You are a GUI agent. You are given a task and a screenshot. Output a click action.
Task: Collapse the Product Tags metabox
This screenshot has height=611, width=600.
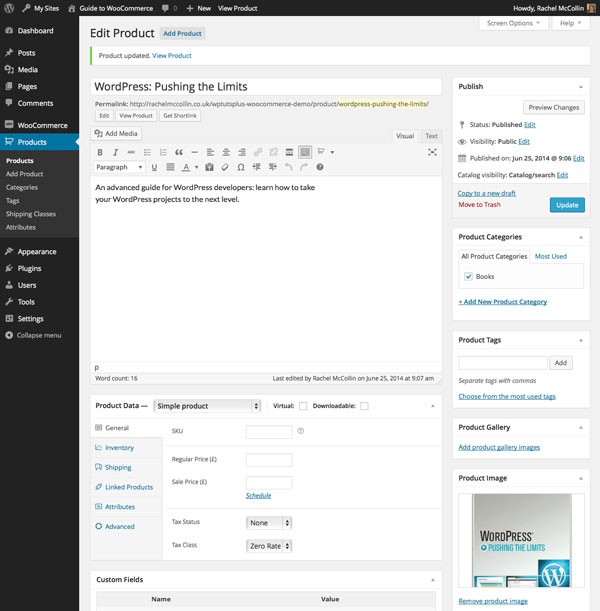point(581,340)
